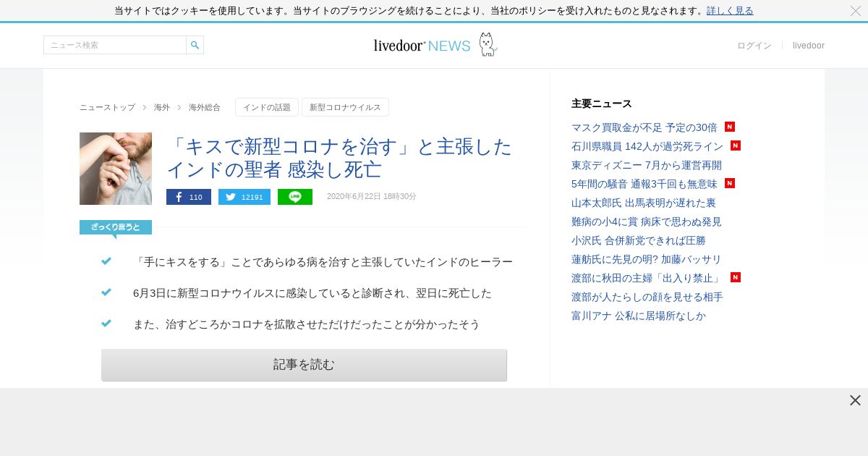Image resolution: width=868 pixels, height=456 pixels.
Task: Share the article on LINE
Action: [295, 197]
